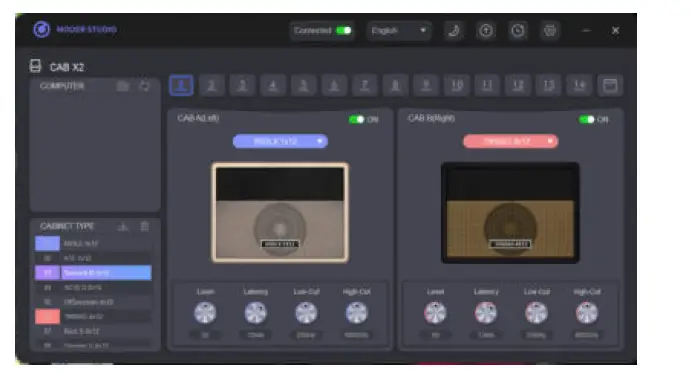694x376 pixels.
Task: Select cabinet row 05 in the list
Action: 93,302
